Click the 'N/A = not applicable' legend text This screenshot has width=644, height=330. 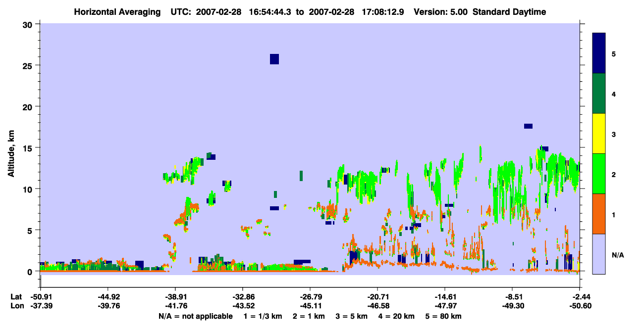[x=196, y=316]
